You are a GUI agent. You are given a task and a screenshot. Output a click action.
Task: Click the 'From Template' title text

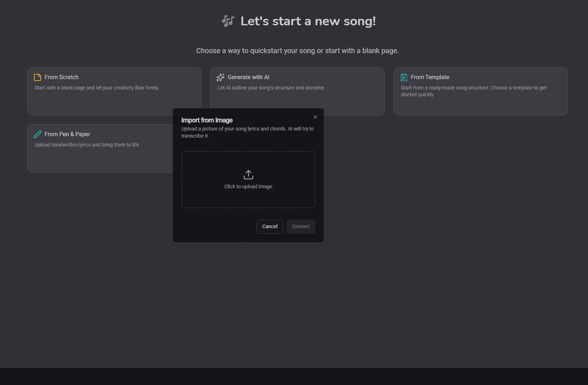point(430,77)
